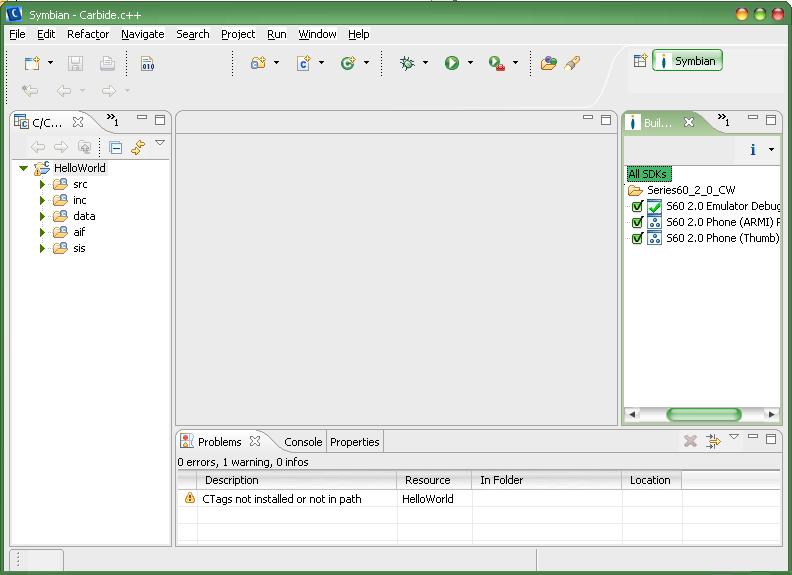The height and width of the screenshot is (575, 792).
Task: Open the Build view info dropdown arrow
Action: 771,150
